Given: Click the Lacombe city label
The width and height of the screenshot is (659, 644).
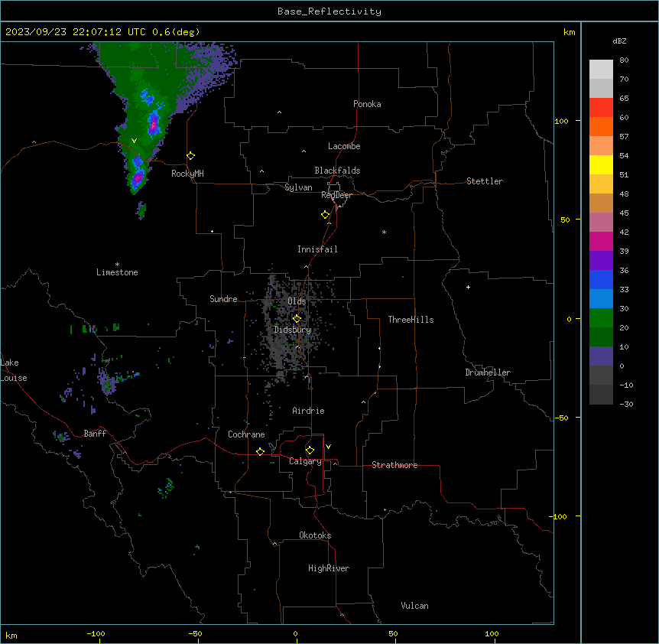Looking at the screenshot, I should 344,146.
